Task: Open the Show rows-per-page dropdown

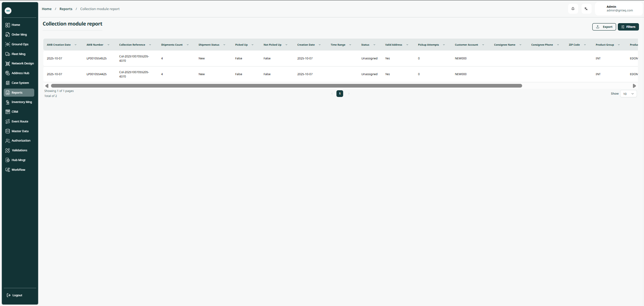Action: coord(628,94)
